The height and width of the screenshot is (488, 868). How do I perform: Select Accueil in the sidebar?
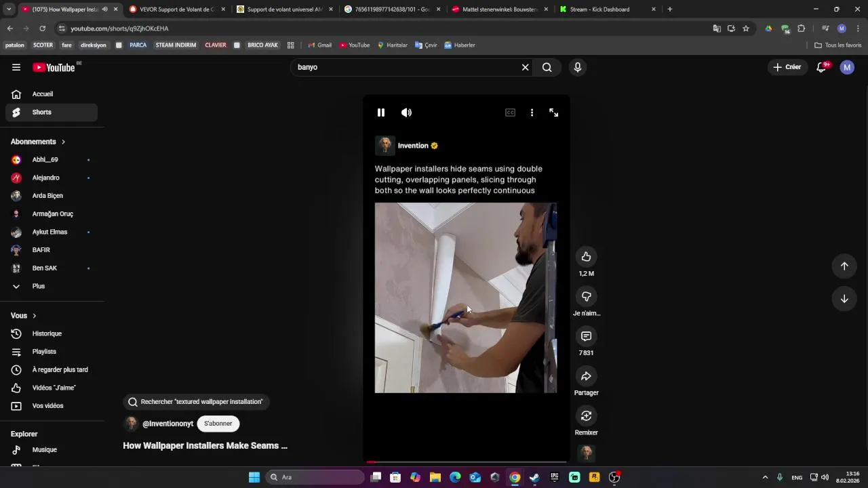click(x=52, y=94)
